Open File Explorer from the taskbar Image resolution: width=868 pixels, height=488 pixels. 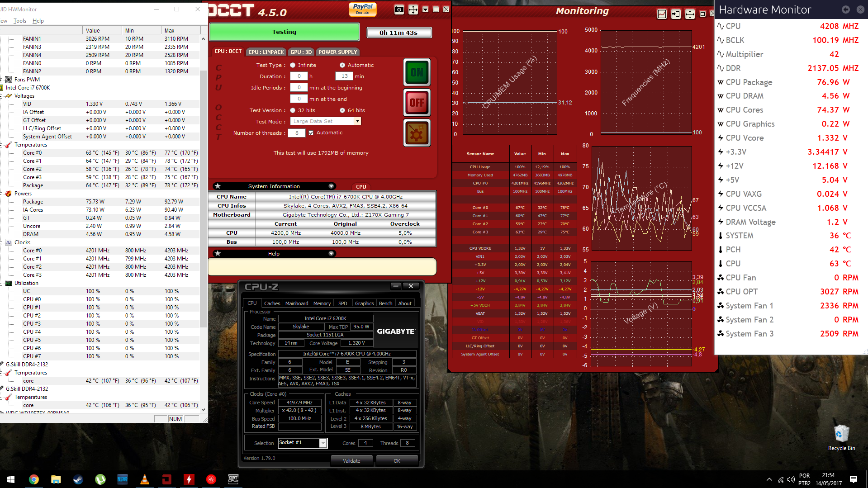56,479
